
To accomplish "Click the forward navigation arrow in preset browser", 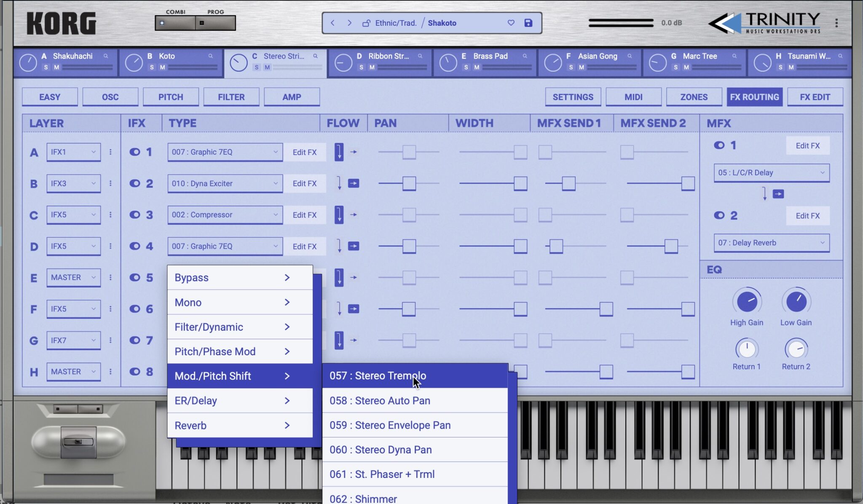I will pos(350,23).
